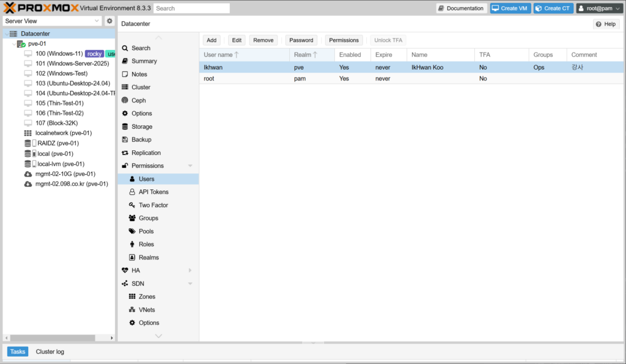Viewport: 626px width, 364px height.
Task: Select the RAIDZ storage node
Action: tap(57, 143)
